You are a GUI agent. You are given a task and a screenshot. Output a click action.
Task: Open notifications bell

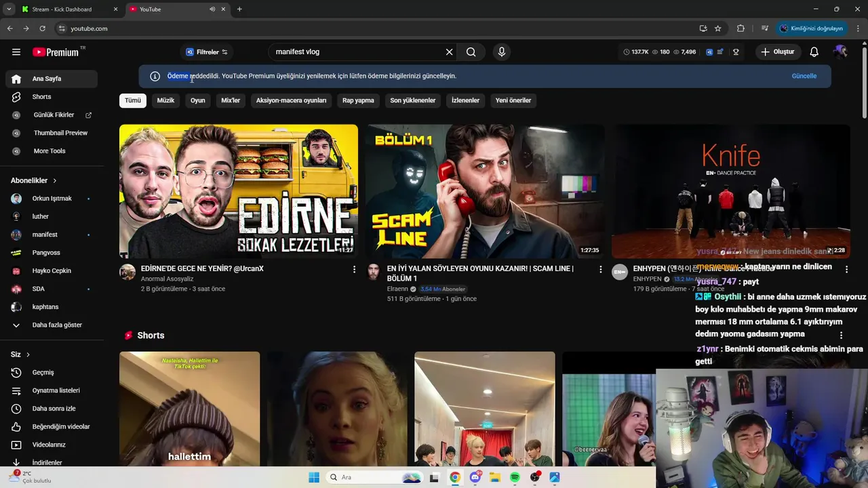814,52
